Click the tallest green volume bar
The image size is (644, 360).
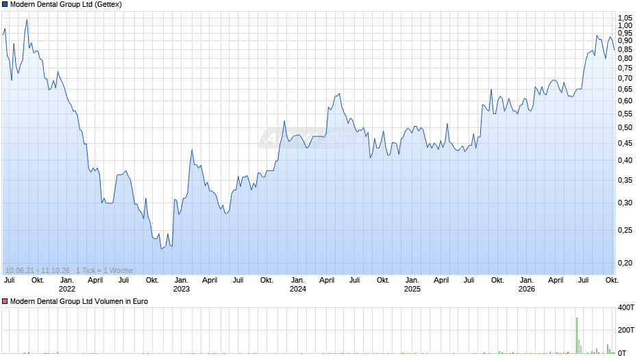(x=577, y=335)
